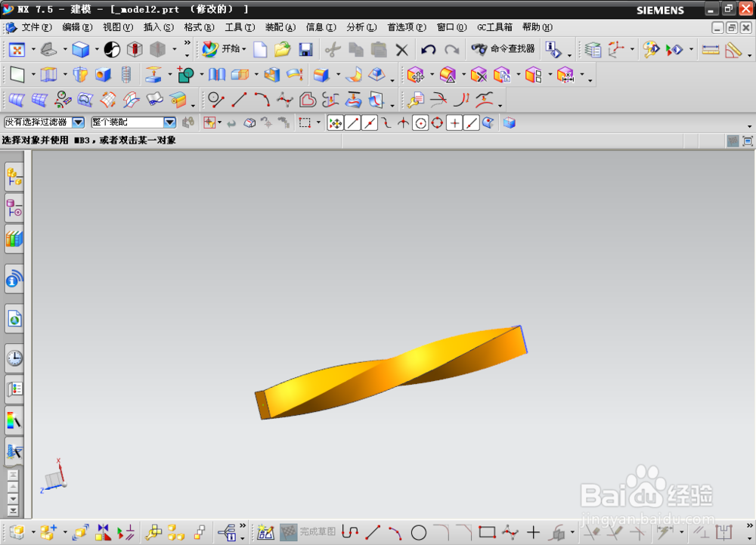
Task: Toggle the snap to point on curve option
Action: (x=471, y=123)
